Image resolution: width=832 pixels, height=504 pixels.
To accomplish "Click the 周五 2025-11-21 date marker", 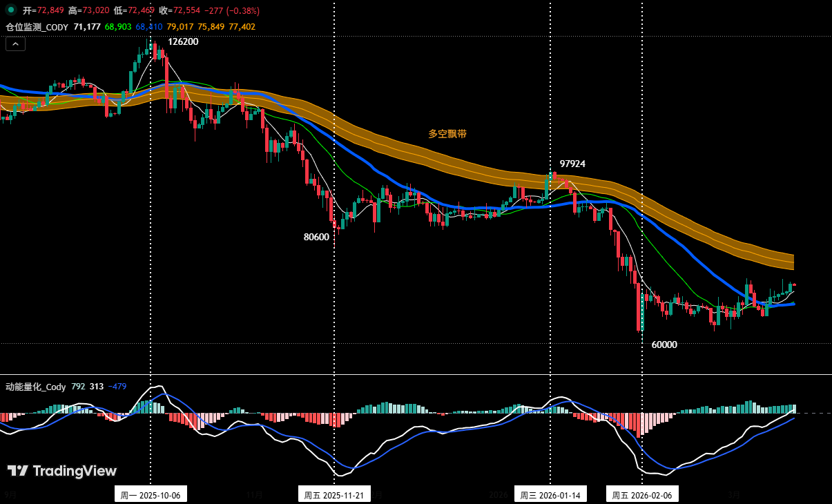I will [334, 494].
